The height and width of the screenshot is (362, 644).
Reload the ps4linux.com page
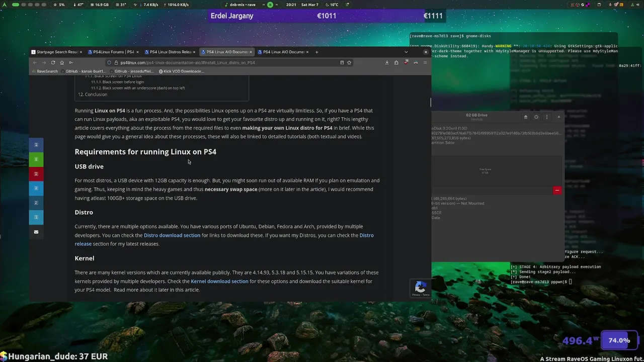click(53, 62)
